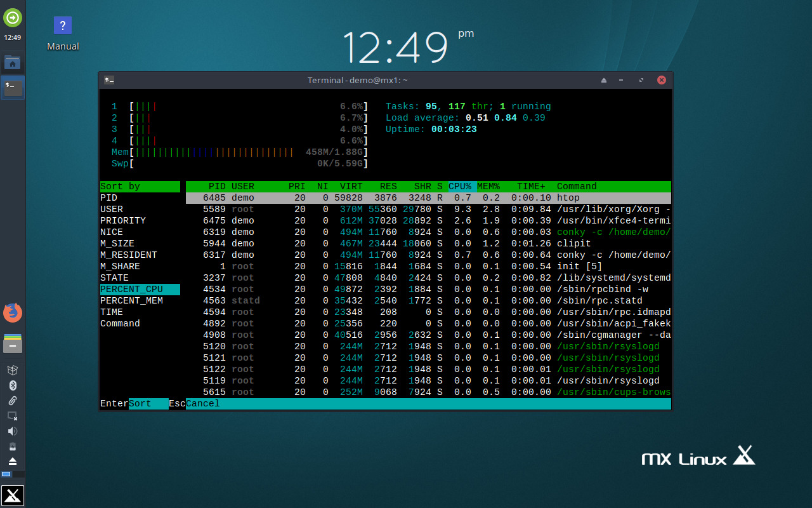Launch Firefox from the side panel
Screen dimensions: 812x508
13,312
